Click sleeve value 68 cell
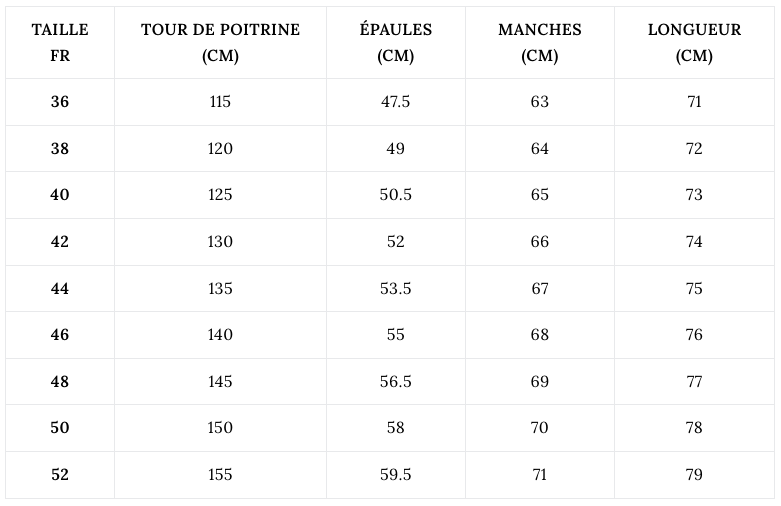781x506 pixels. click(539, 335)
